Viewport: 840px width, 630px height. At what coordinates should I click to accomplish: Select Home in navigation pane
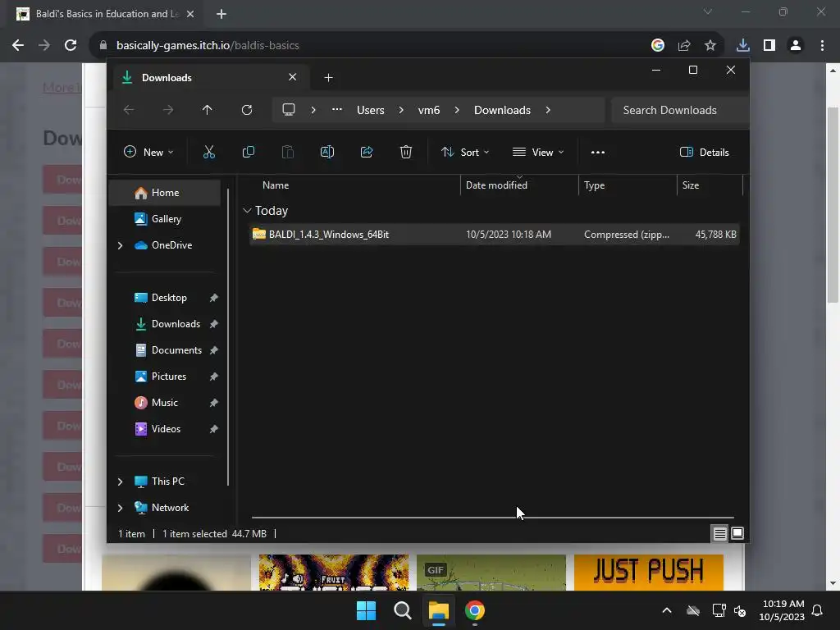tap(164, 193)
